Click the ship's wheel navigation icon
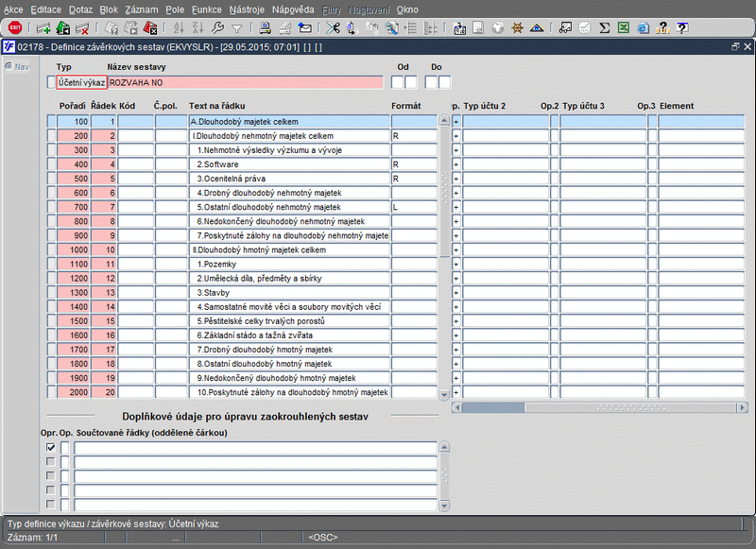 [517, 28]
